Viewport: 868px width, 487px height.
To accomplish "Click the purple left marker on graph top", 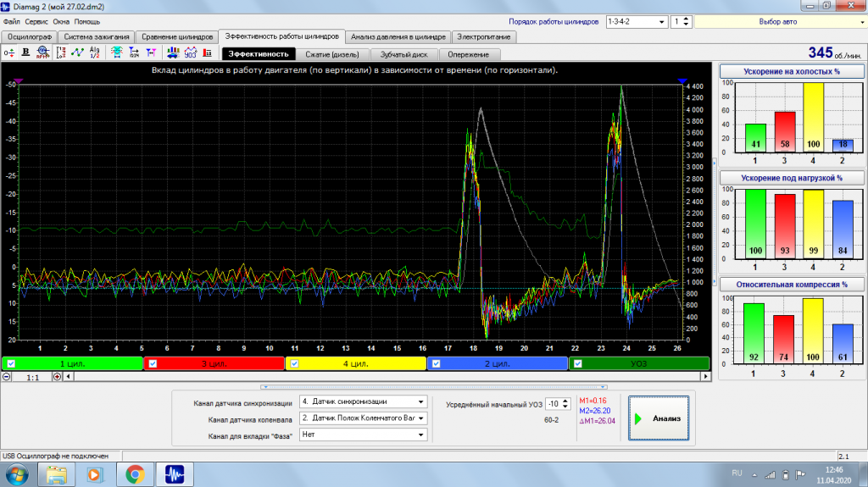I will [x=19, y=80].
